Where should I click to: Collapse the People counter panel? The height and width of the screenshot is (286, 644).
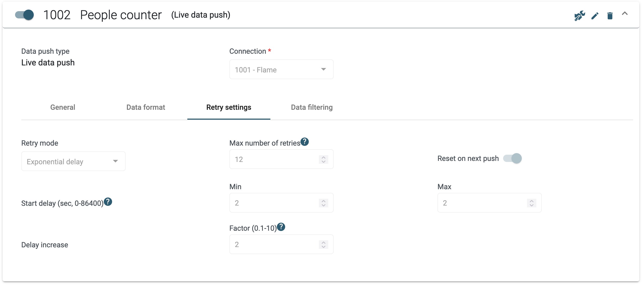click(x=625, y=14)
